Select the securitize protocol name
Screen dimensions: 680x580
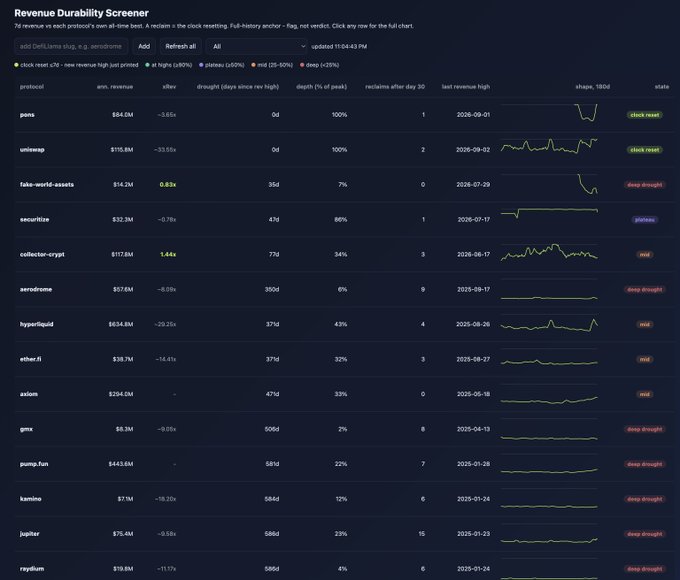pyautogui.click(x=34, y=220)
